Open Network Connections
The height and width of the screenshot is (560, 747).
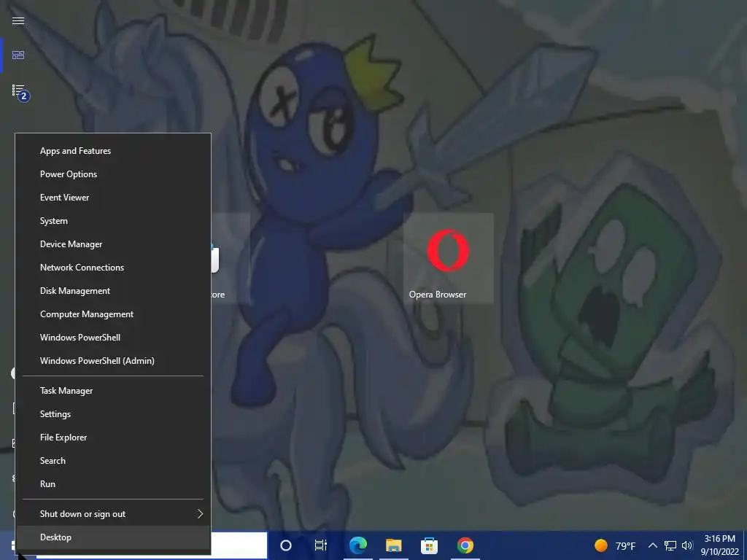click(113, 268)
